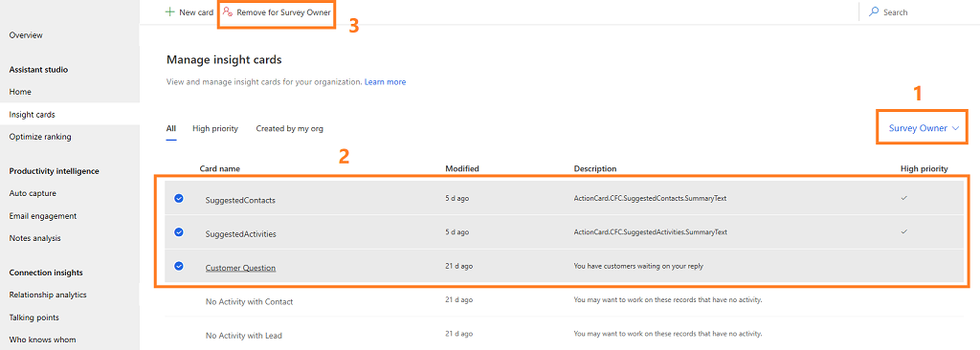Click the SuggestedActivities high priority checkmark
The image size is (980, 350).
pos(903,231)
